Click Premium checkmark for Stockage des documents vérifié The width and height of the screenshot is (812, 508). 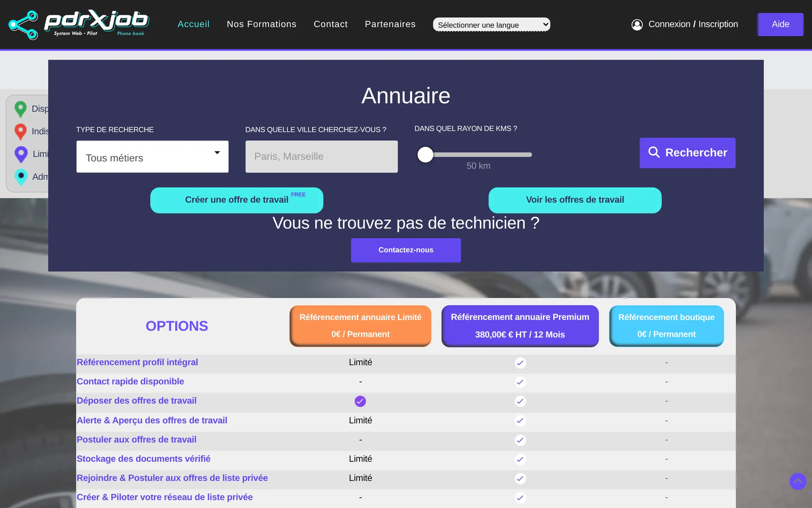coord(520,459)
